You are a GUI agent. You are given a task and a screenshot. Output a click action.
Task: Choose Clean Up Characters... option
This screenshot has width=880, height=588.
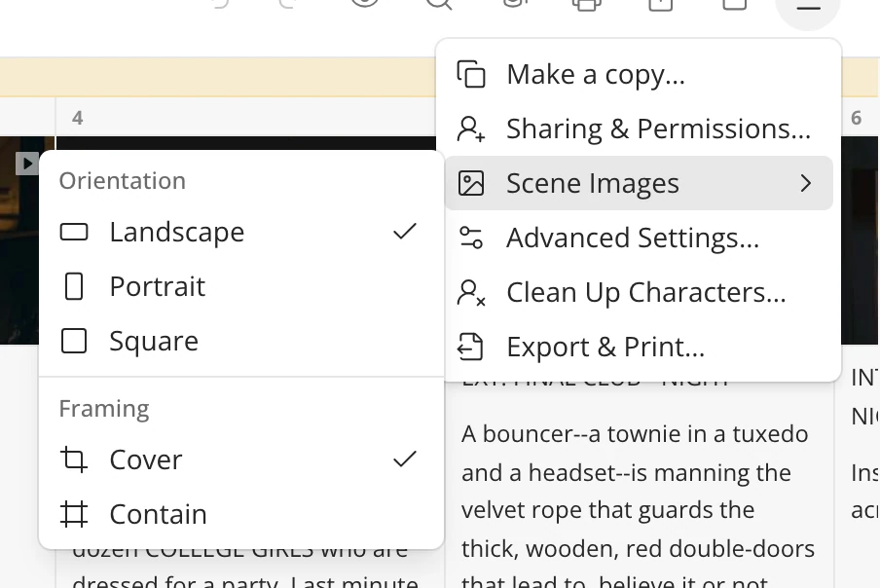tap(639, 292)
